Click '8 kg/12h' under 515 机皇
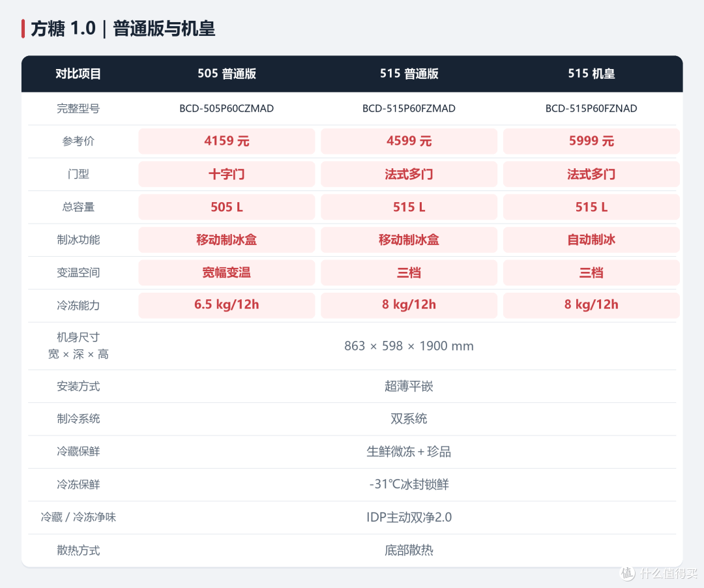Image resolution: width=704 pixels, height=588 pixels. click(x=591, y=305)
